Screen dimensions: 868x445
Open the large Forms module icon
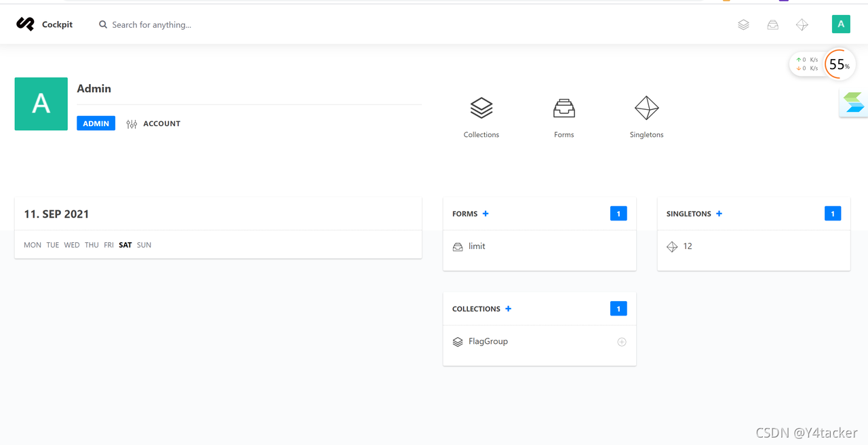pos(564,108)
